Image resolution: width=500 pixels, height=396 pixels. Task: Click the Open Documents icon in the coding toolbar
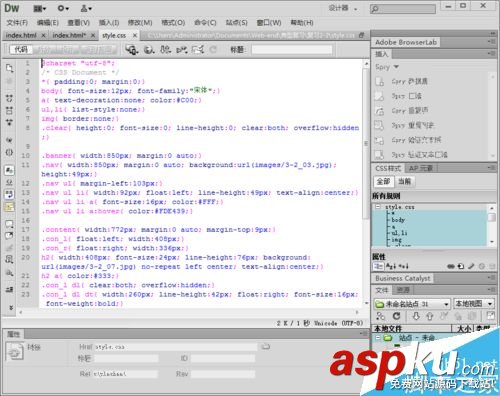(9, 68)
